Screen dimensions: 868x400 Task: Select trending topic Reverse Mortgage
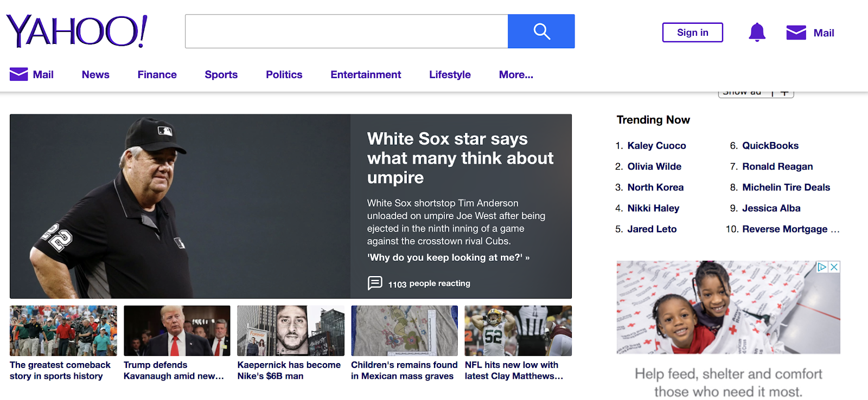[x=790, y=229]
